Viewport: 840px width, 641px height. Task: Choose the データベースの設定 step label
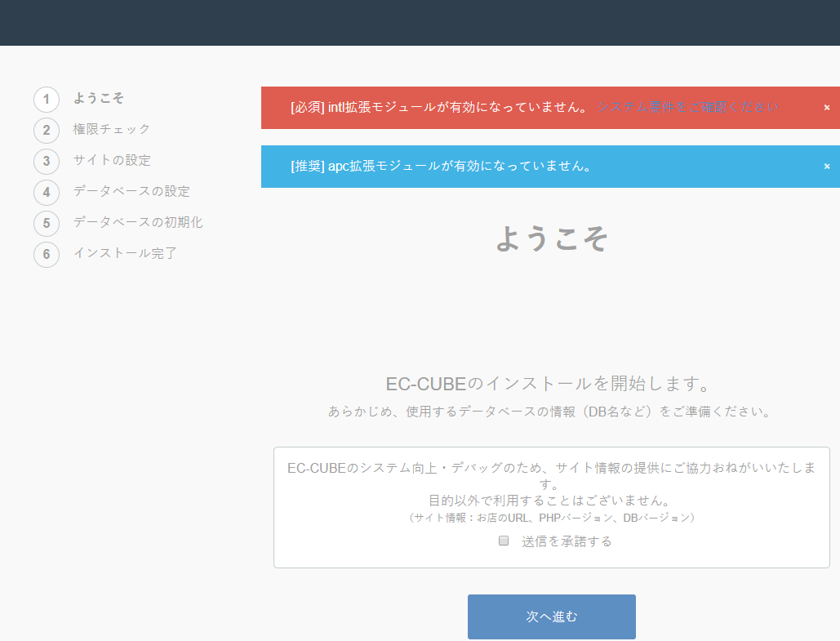tap(131, 191)
